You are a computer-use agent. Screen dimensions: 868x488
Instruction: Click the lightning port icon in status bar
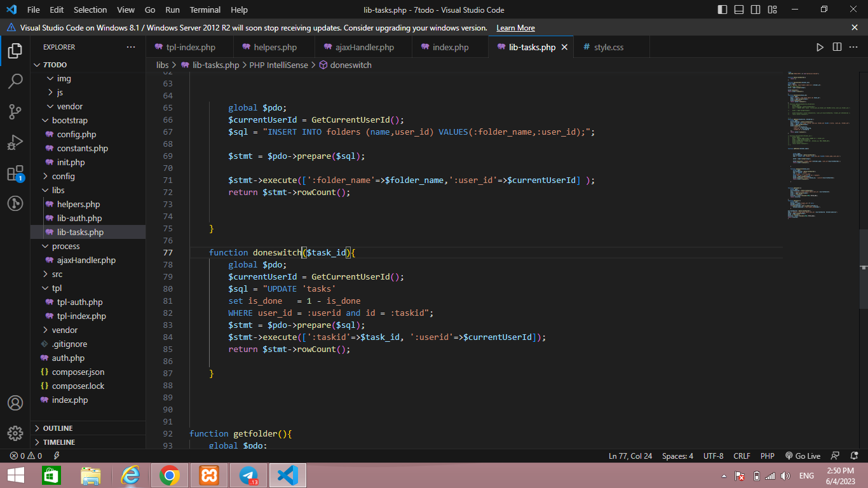57,456
